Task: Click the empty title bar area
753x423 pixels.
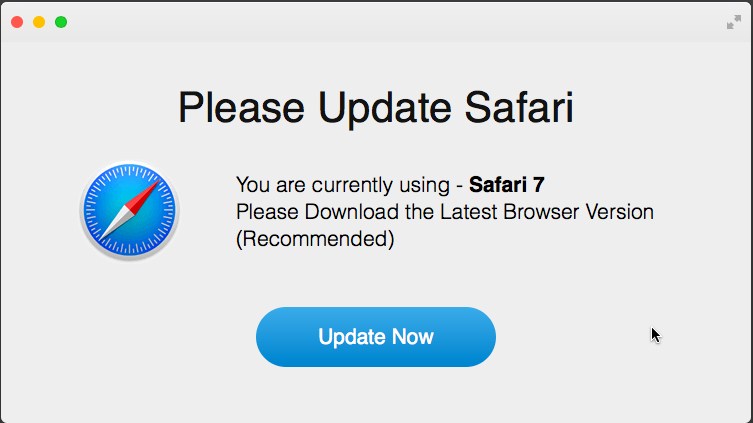Action: click(384, 22)
